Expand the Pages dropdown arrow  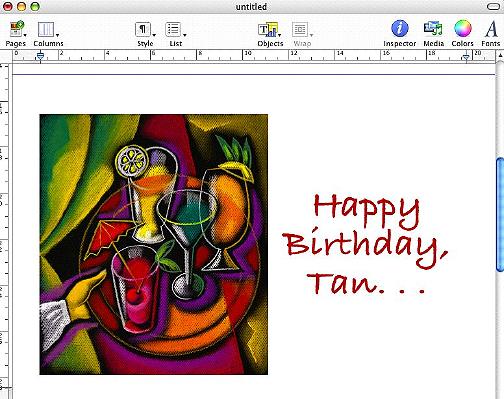point(25,35)
